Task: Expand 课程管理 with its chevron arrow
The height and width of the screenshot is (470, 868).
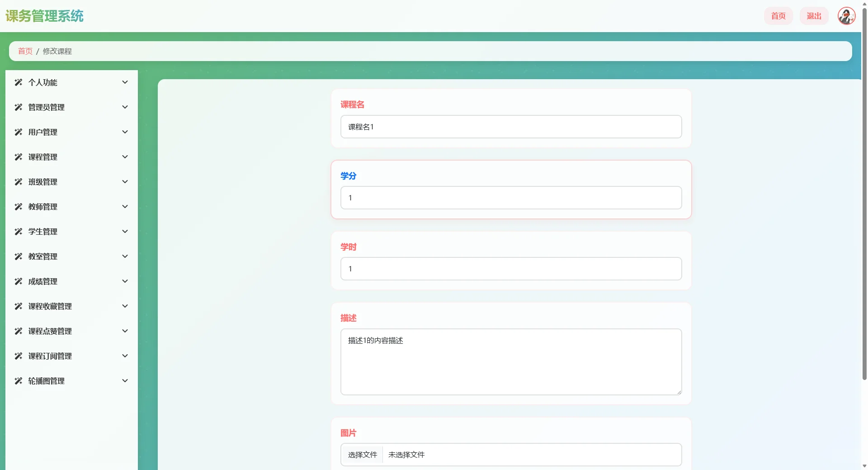Action: (125, 157)
